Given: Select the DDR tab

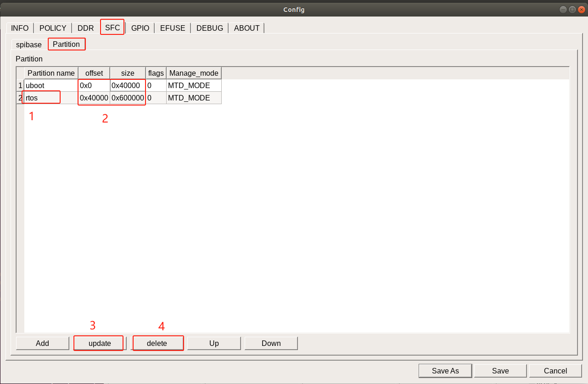Looking at the screenshot, I should click(x=85, y=28).
